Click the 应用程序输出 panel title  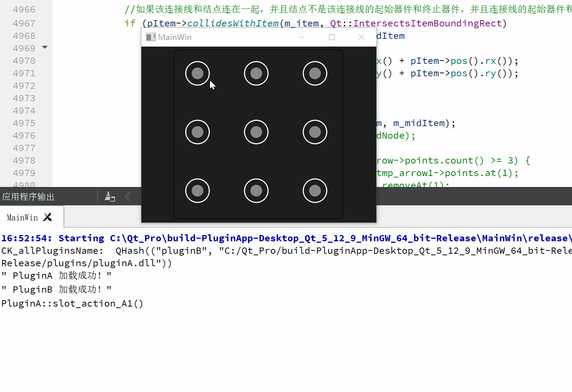(28, 197)
